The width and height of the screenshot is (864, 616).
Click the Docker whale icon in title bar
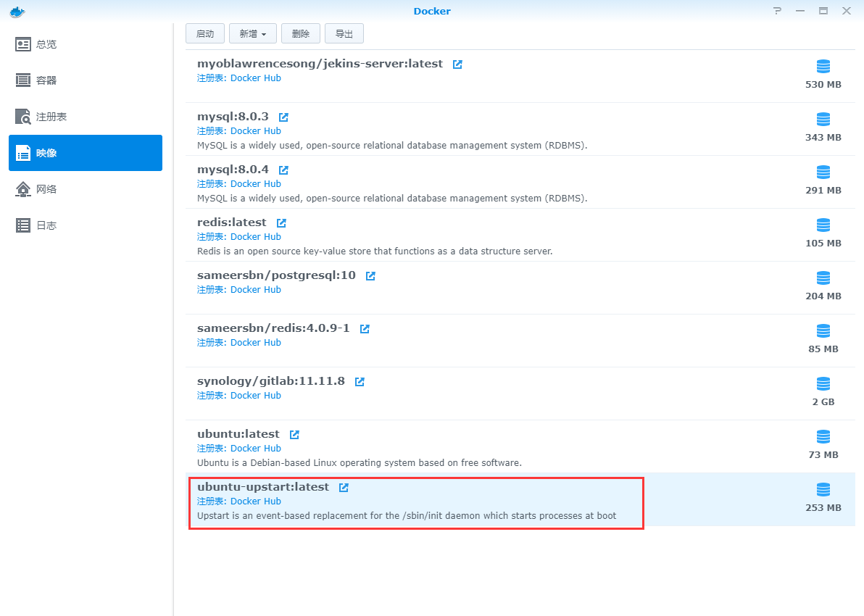coord(17,11)
